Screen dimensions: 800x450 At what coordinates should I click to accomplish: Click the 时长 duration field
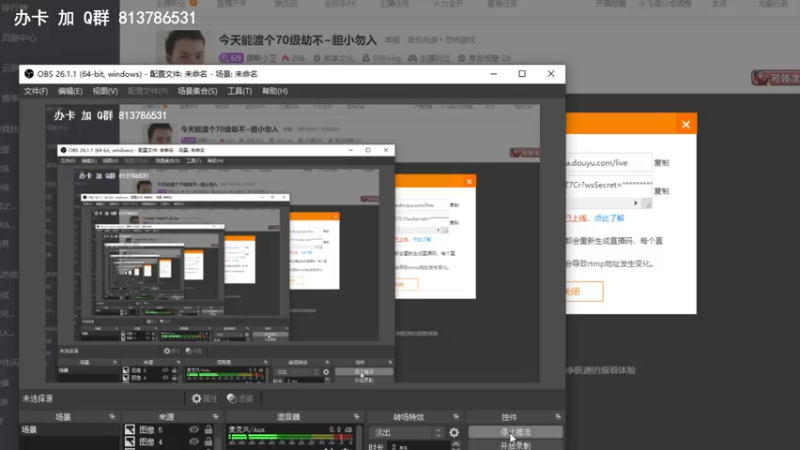419,446
